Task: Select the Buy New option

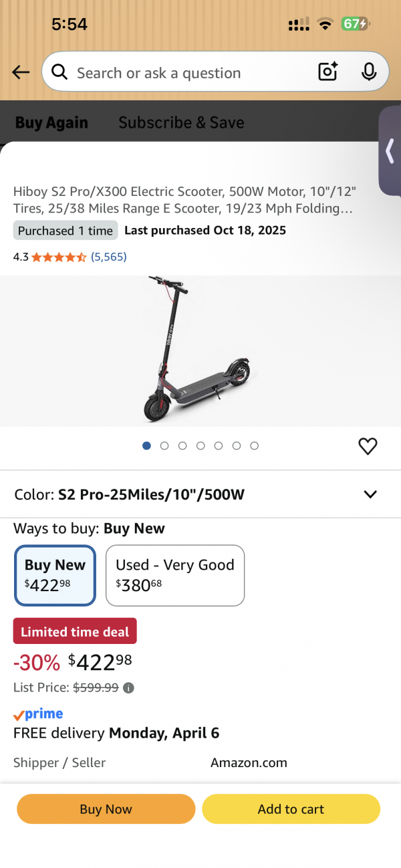Action: [x=55, y=575]
